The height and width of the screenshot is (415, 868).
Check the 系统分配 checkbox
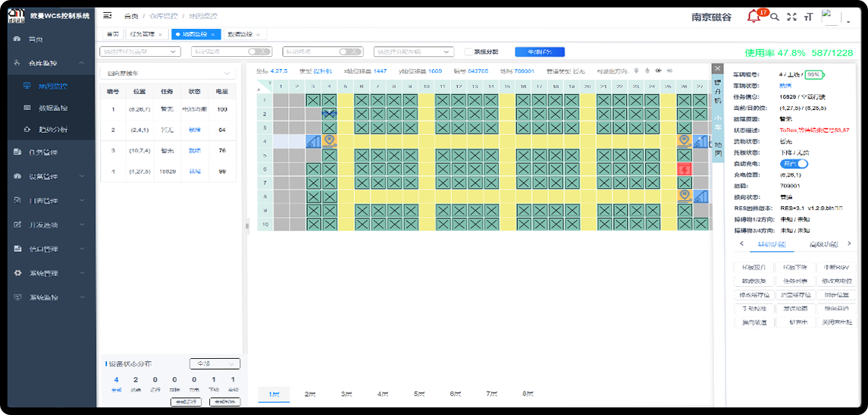[x=468, y=52]
